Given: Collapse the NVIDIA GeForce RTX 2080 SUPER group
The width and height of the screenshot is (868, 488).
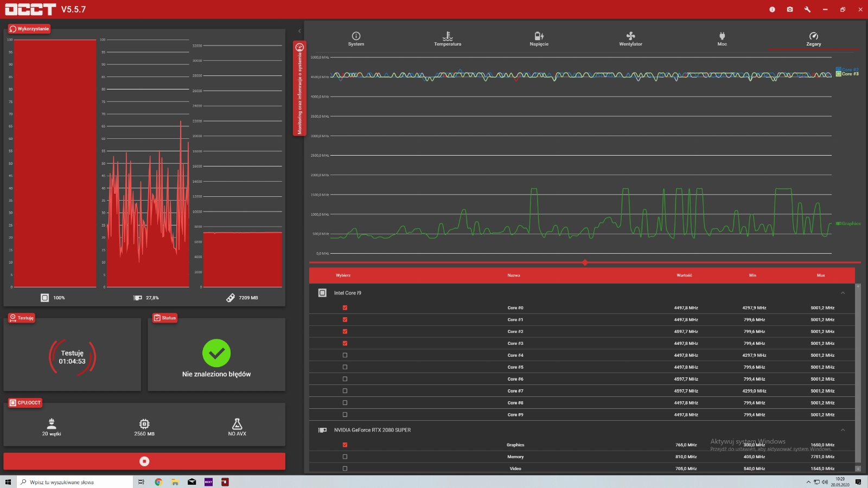Looking at the screenshot, I should (843, 430).
